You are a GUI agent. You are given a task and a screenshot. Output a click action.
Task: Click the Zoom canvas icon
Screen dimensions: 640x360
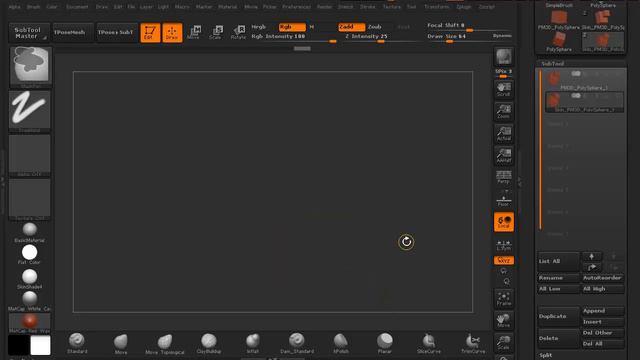(504, 111)
